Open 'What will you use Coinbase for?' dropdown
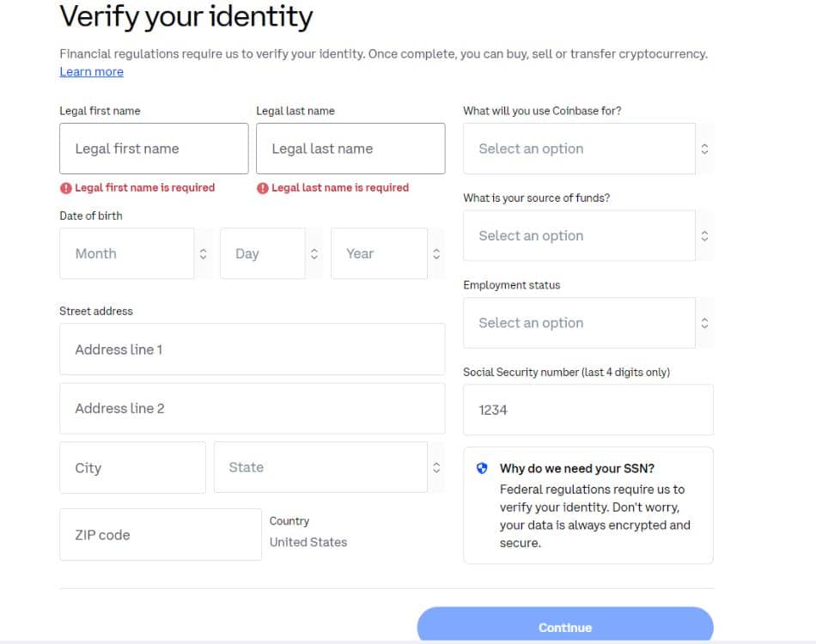The height and width of the screenshot is (644, 816). click(x=588, y=149)
